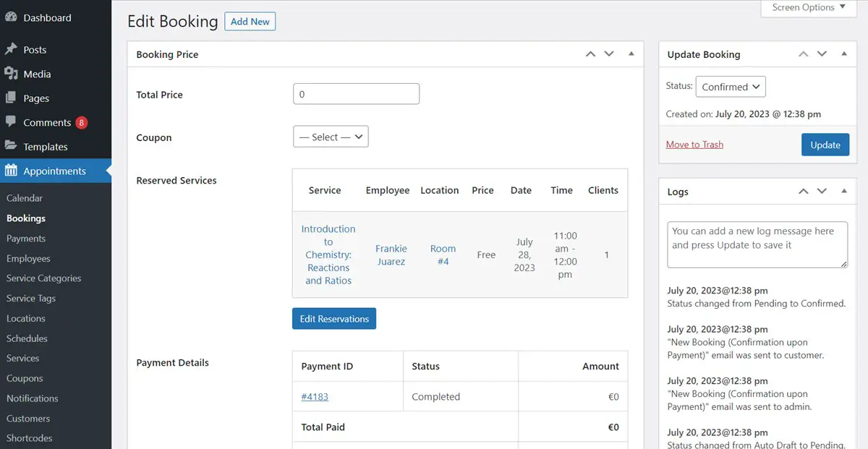Open Room #4 location link

(x=443, y=255)
